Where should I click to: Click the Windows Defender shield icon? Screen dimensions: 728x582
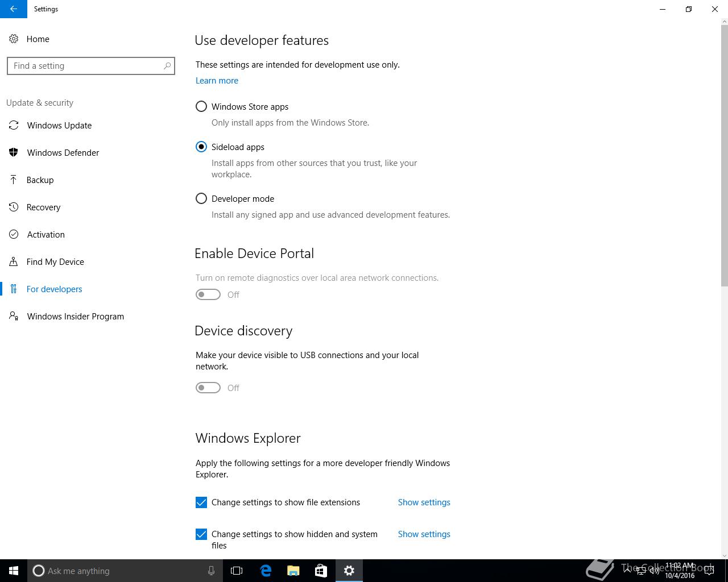coord(14,152)
